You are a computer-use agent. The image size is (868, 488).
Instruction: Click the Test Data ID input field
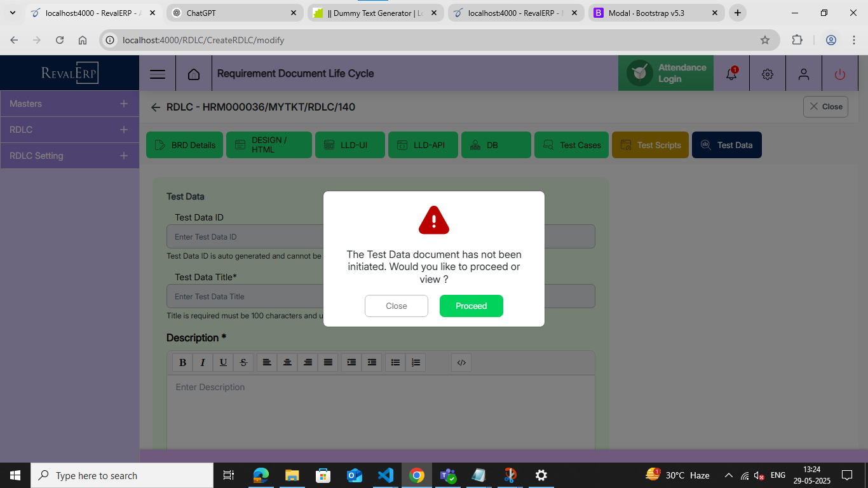(x=245, y=236)
